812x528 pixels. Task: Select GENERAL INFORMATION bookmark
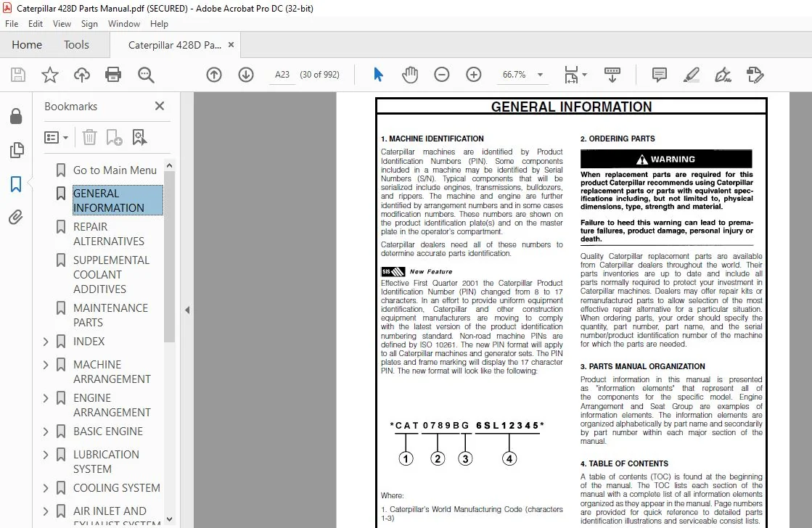point(118,200)
